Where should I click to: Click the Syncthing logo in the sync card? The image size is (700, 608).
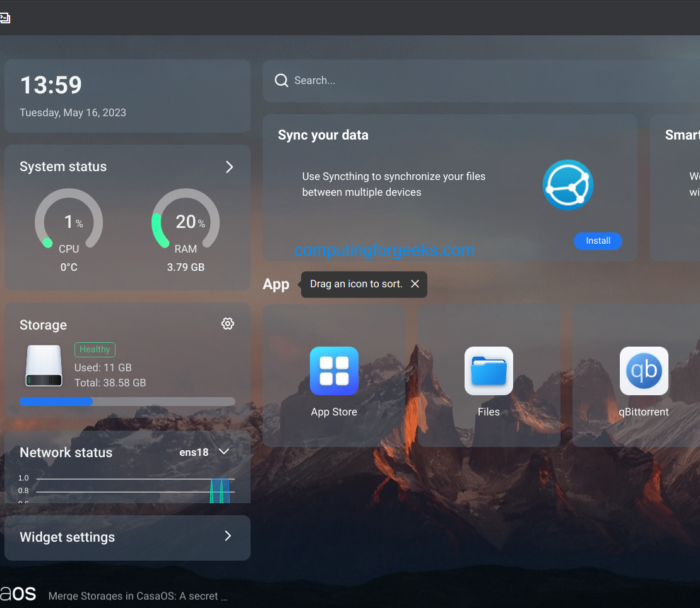[567, 184]
